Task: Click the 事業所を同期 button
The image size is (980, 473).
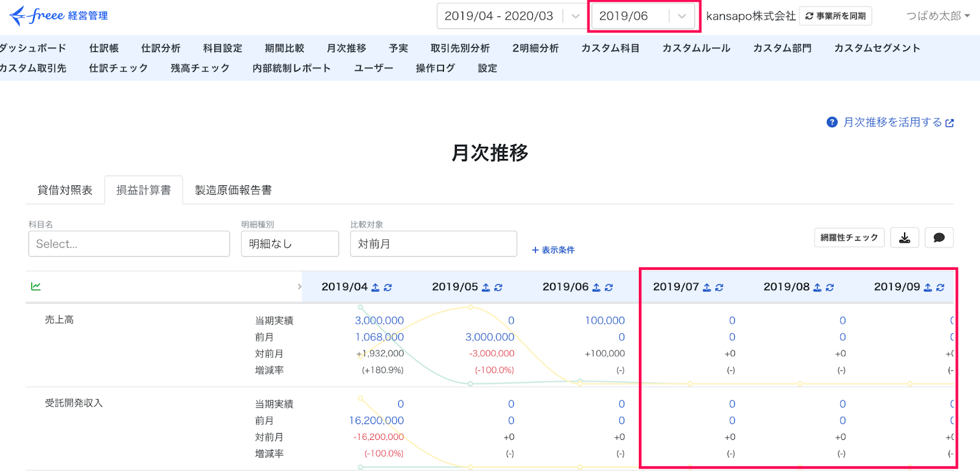Action: 835,16
